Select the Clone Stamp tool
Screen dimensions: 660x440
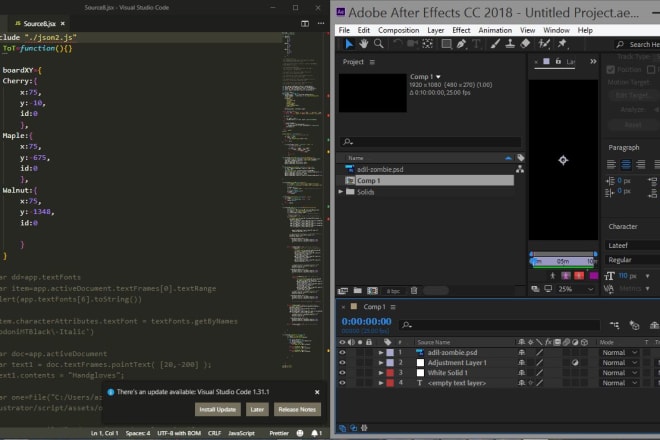point(510,43)
